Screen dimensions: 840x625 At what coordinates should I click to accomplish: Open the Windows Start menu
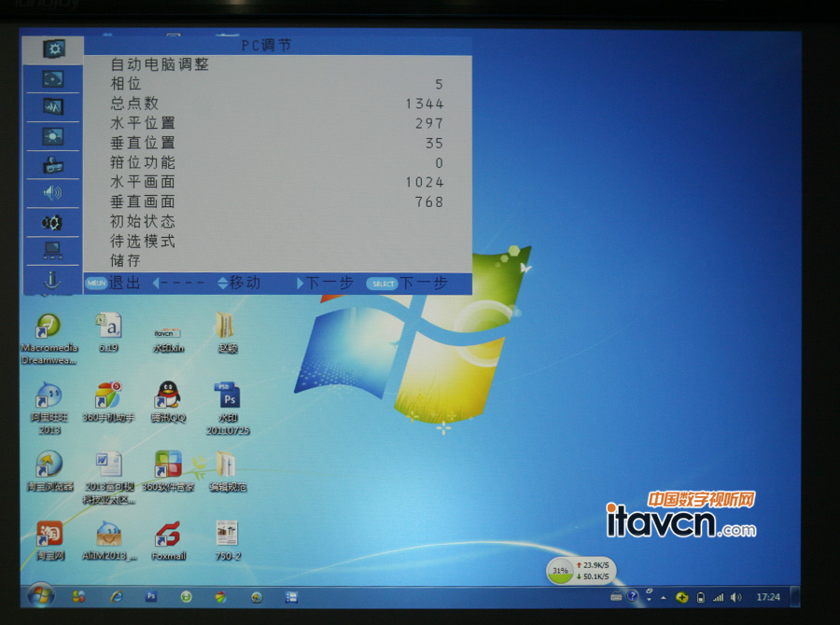coord(41,596)
